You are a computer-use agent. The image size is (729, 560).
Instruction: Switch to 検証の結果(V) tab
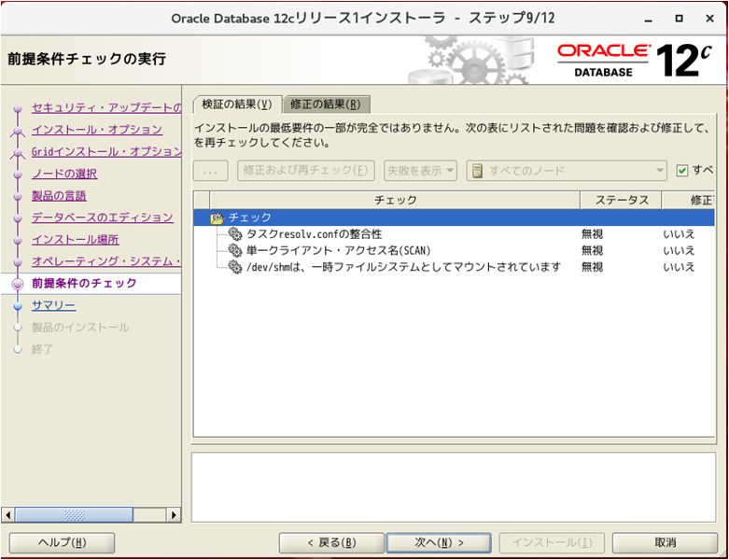pos(237,105)
